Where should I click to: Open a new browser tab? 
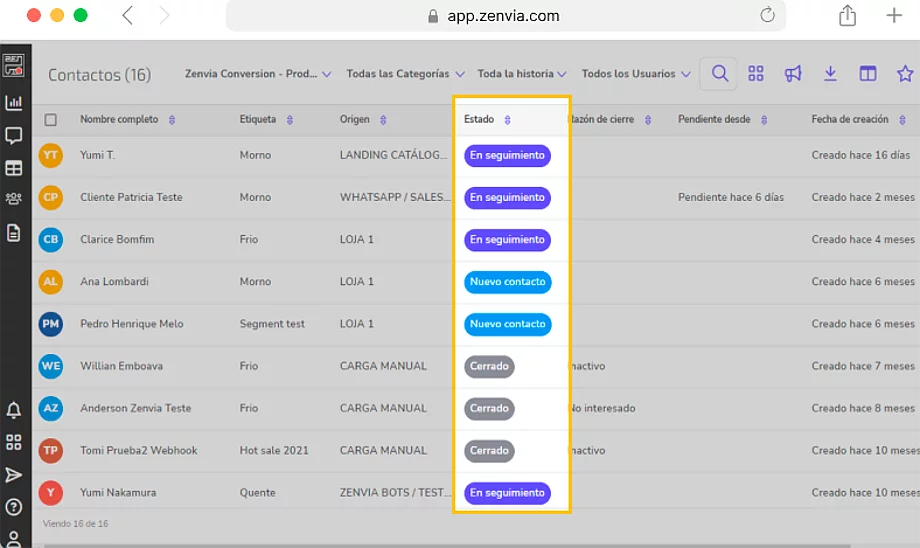(x=894, y=15)
